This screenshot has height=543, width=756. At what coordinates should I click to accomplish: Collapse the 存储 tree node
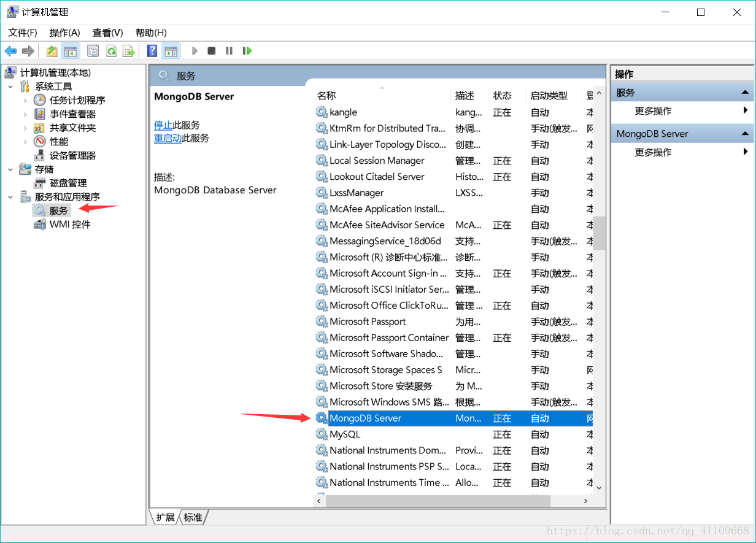pyautogui.click(x=10, y=169)
